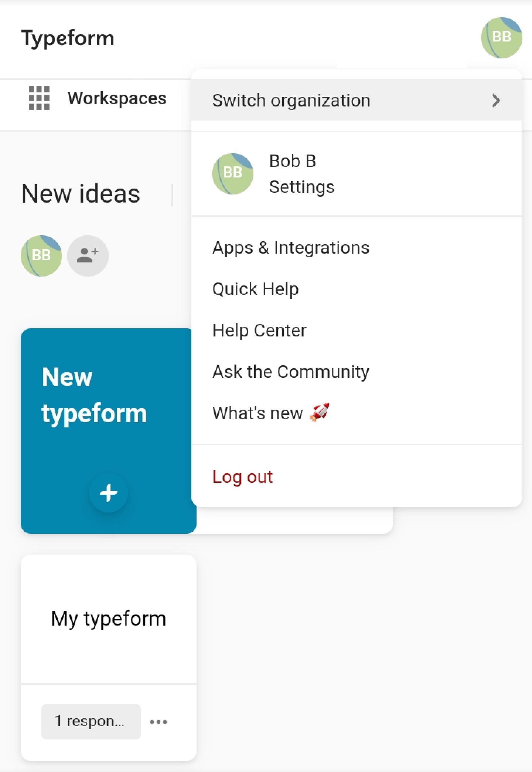This screenshot has width=532, height=772.
Task: Open Apps & Integrations
Action: (291, 247)
